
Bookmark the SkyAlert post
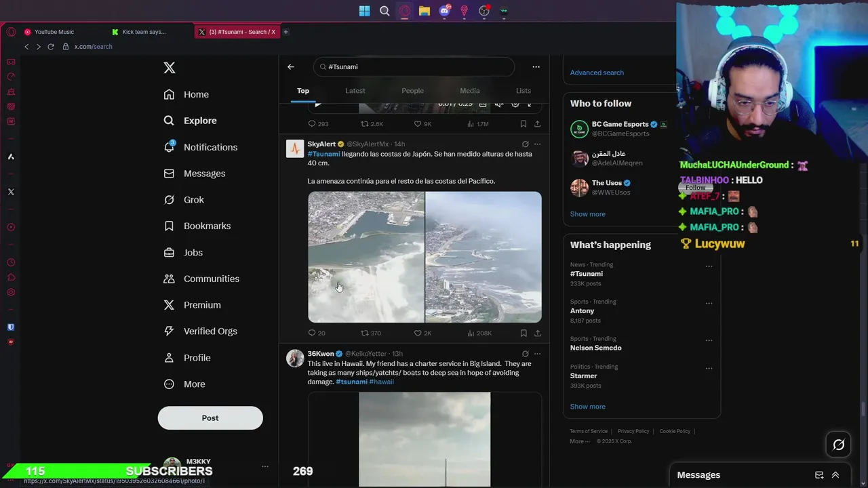point(524,333)
